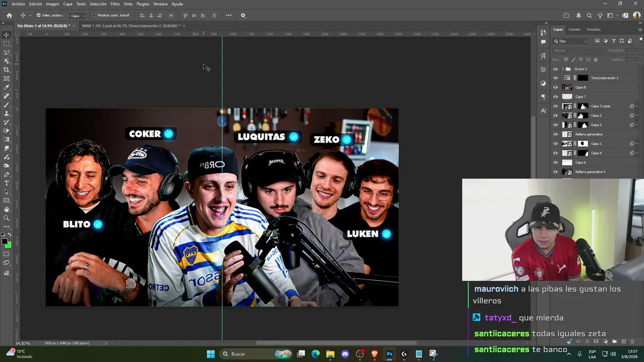Go to the Photoshop Home screen
The height and width of the screenshot is (362, 644).
pos(9,15)
